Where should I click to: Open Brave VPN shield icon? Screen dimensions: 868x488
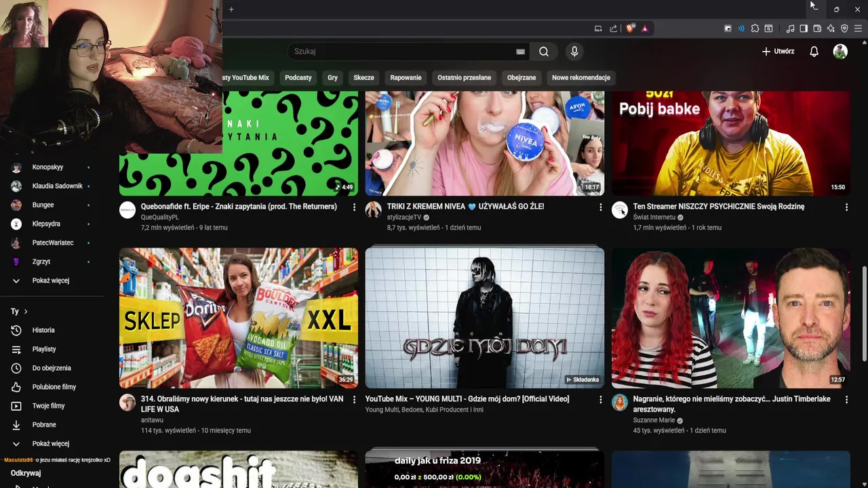coord(844,28)
